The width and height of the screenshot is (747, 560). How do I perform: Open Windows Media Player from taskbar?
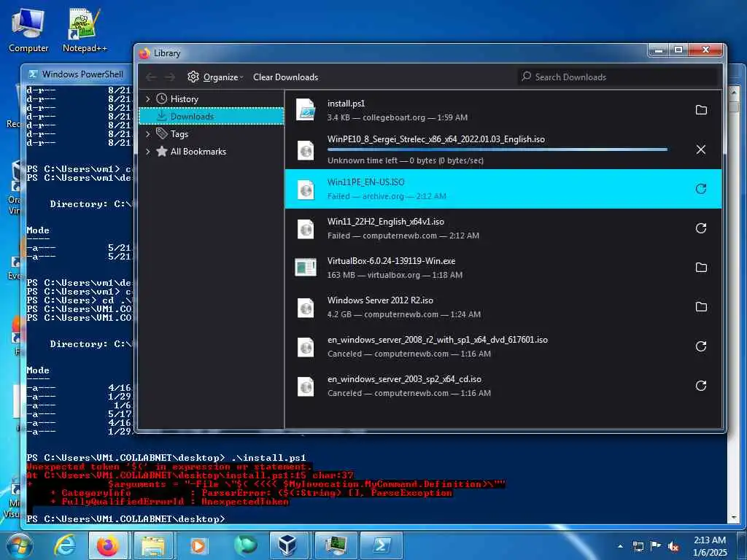point(198,545)
